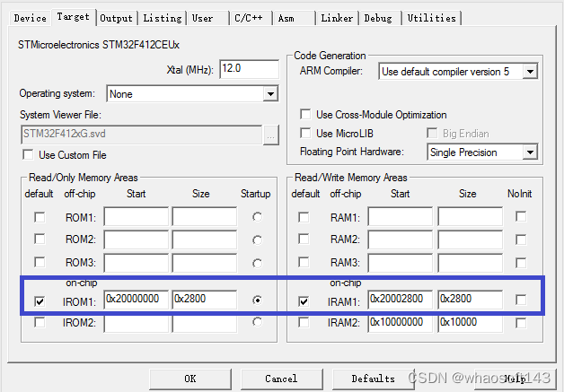Click the Xtal (MHz) input field
This screenshot has width=564, height=392.
point(249,69)
